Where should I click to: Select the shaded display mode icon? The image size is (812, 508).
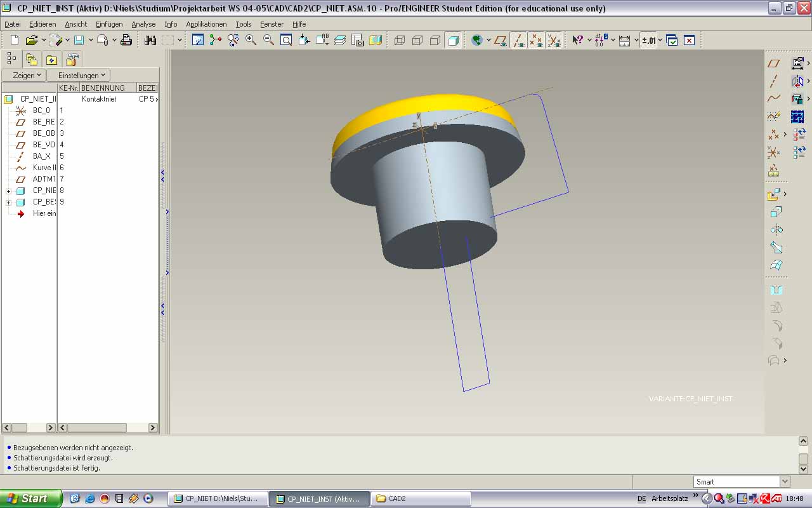[x=453, y=40]
